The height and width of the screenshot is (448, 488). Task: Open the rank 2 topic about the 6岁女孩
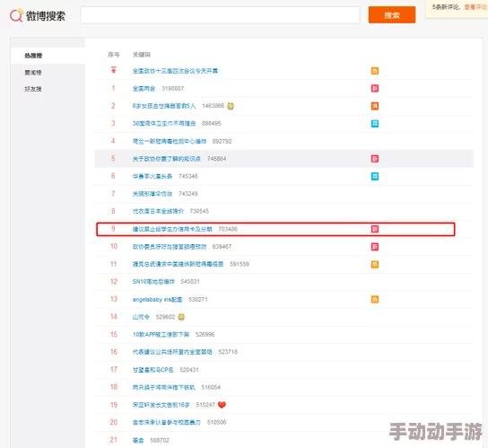click(x=164, y=106)
